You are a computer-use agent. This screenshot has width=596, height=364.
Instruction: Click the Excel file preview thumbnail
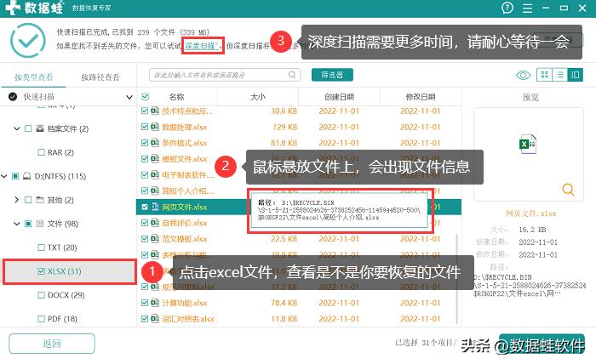(528, 144)
